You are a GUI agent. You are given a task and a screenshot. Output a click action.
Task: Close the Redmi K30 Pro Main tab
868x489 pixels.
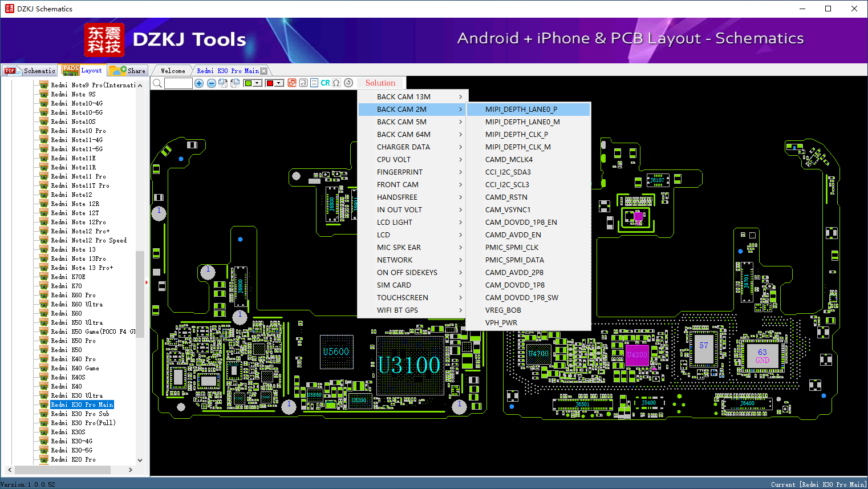(x=263, y=71)
